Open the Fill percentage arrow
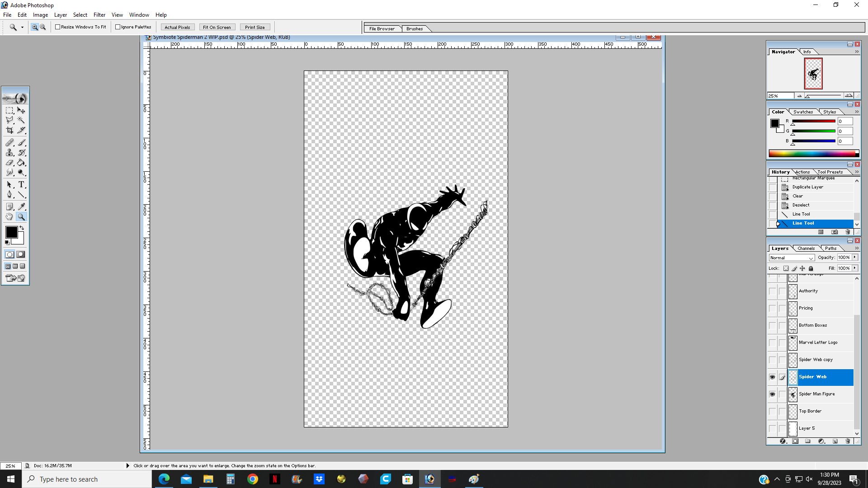Viewport: 868px width, 488px height. [855, 268]
